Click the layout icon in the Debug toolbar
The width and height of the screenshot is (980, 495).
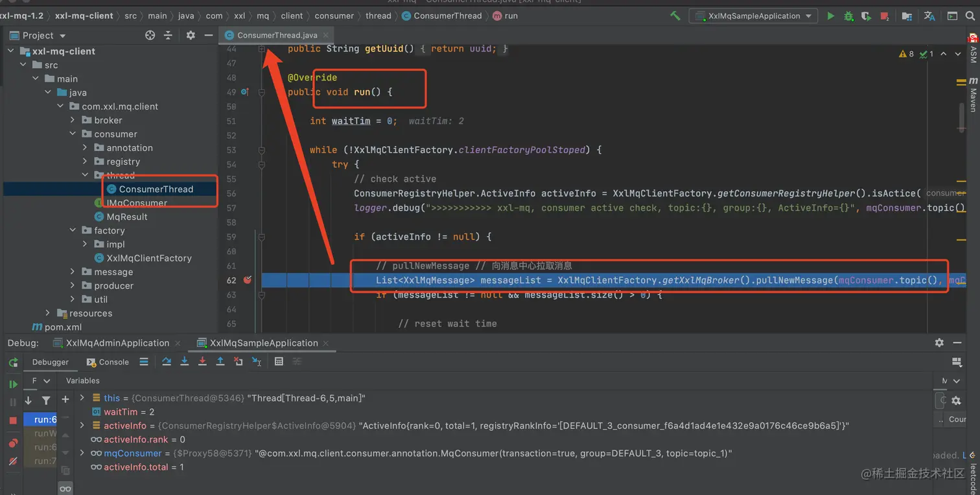[x=957, y=362]
